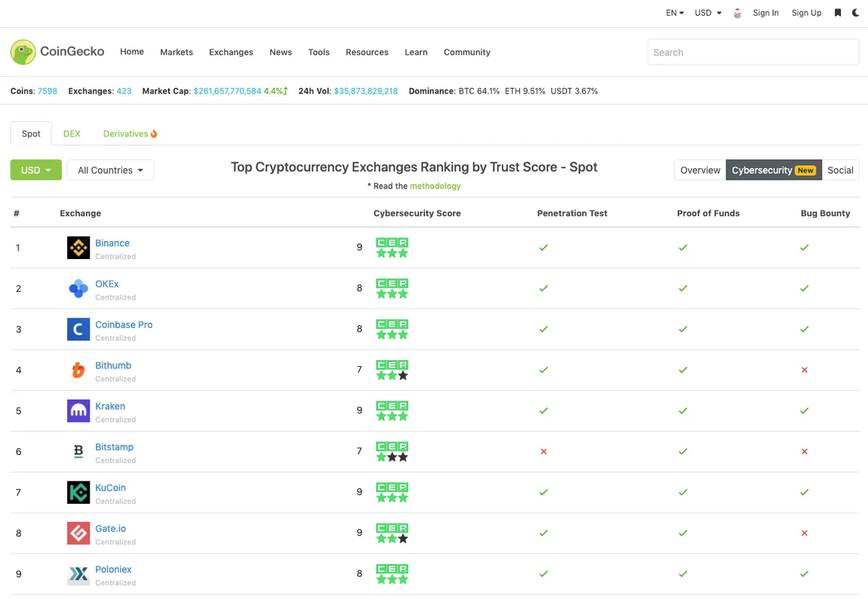Click the OKEx exchange logo

[79, 288]
